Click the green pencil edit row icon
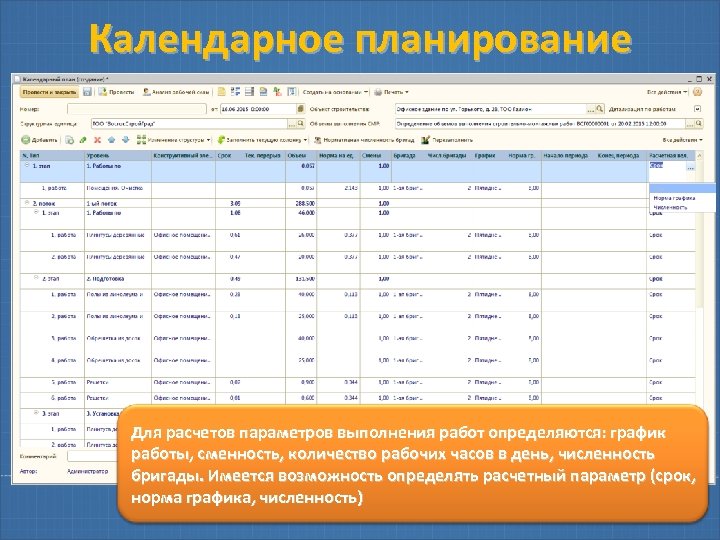 [x=83, y=140]
